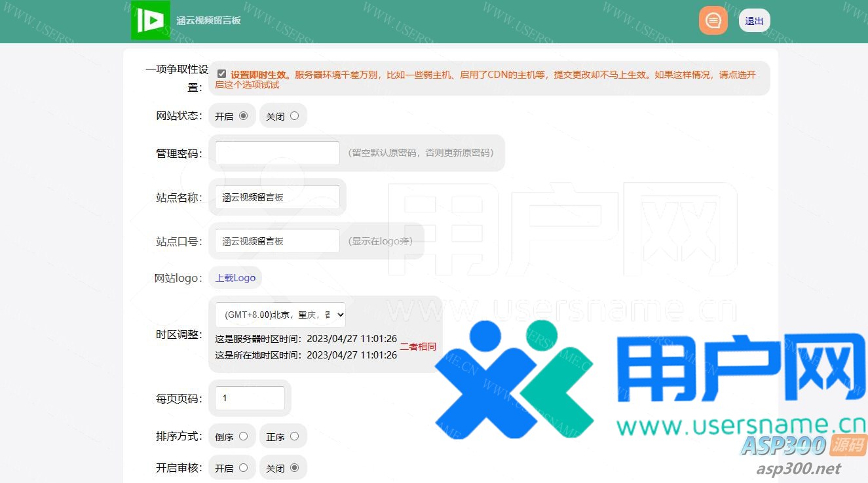
Task: Click the 这是所在地时区时间 line
Action: pyautogui.click(x=306, y=355)
